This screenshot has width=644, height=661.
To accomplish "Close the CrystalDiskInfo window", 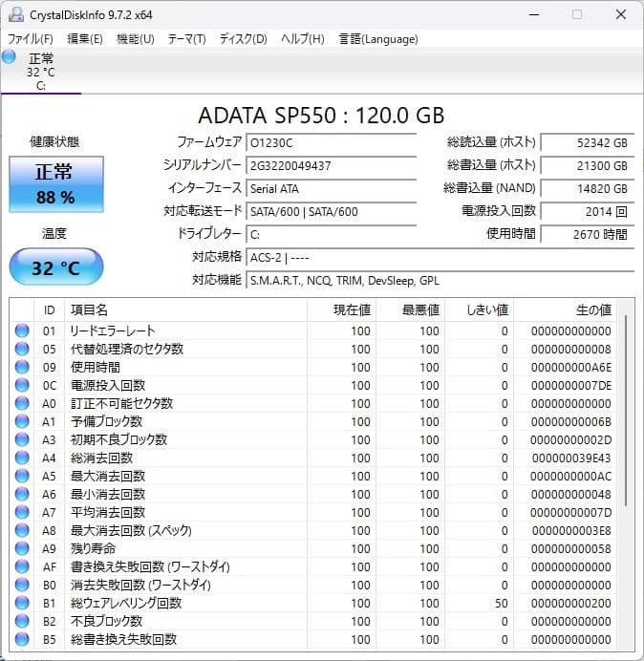I will 621,14.
